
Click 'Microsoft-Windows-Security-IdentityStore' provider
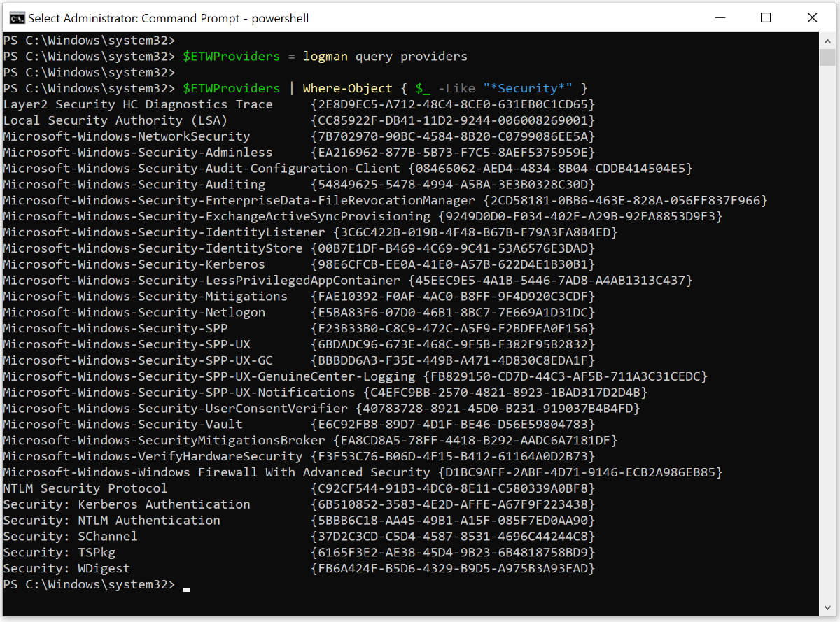coord(153,248)
